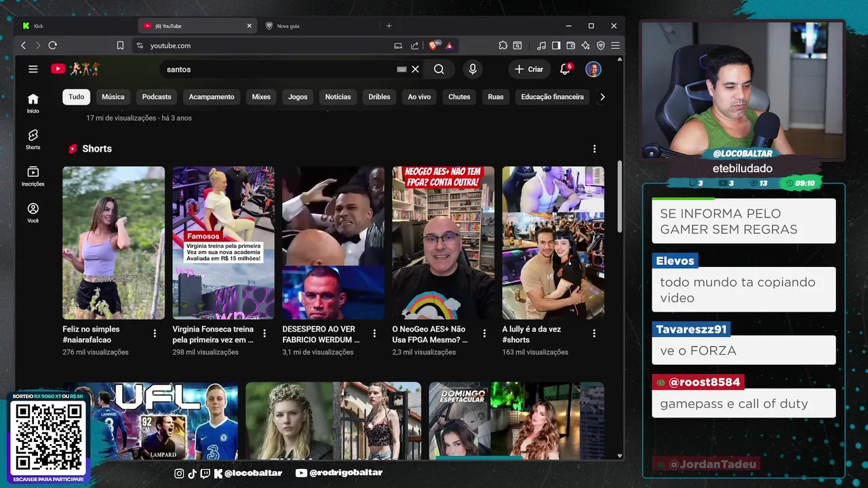The image size is (868, 488).
Task: Open options for Fabricio Werdum short
Action: pyautogui.click(x=374, y=333)
